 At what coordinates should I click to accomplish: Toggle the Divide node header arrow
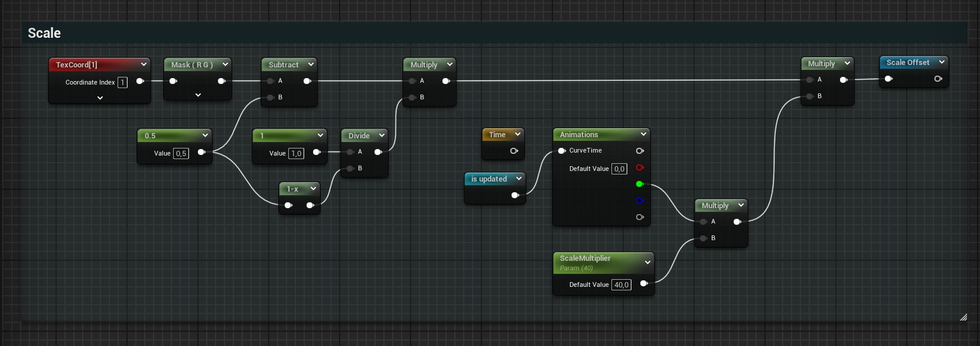click(382, 135)
